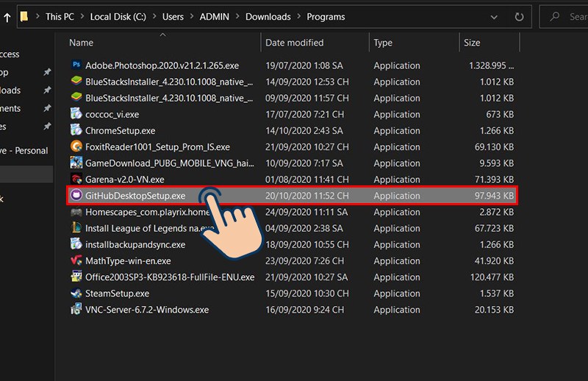Select GitHubDesktopSetup.exe file name
This screenshot has width=588, height=381.
[x=135, y=196]
